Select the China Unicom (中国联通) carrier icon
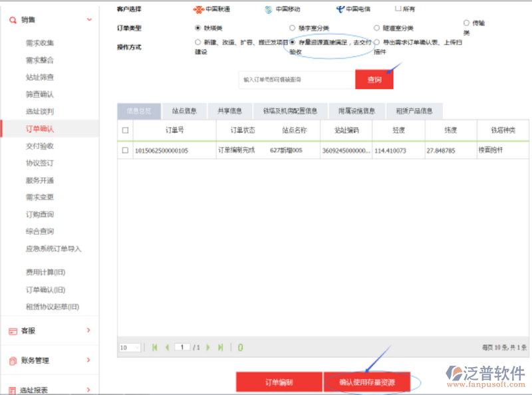The image size is (532, 395). 198,9
